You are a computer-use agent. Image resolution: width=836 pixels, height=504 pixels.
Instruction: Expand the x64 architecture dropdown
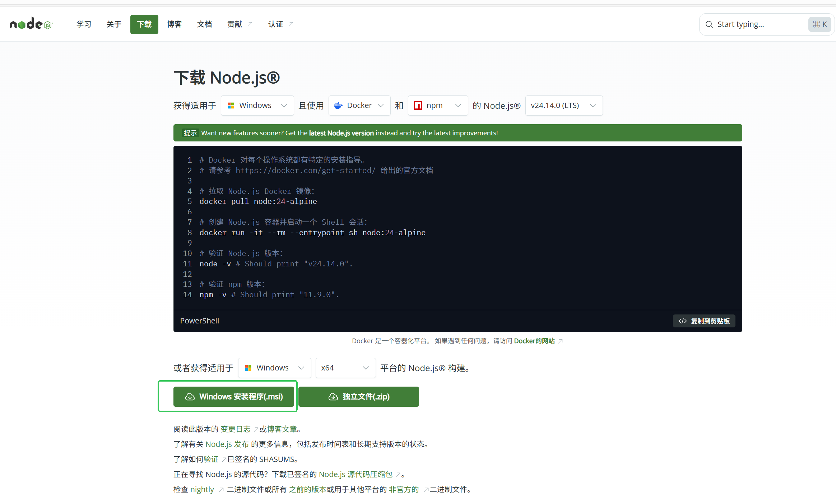click(x=345, y=368)
